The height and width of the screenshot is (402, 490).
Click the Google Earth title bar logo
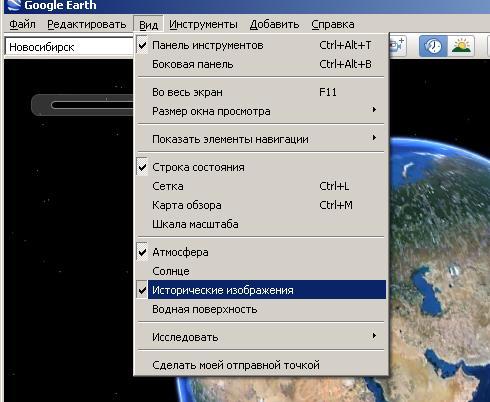[14, 5]
